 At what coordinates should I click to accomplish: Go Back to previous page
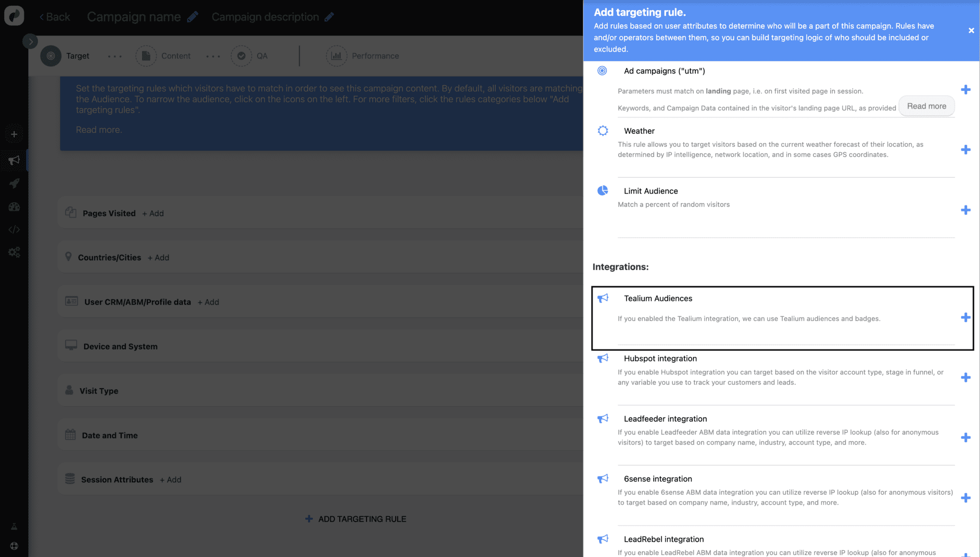tap(55, 17)
